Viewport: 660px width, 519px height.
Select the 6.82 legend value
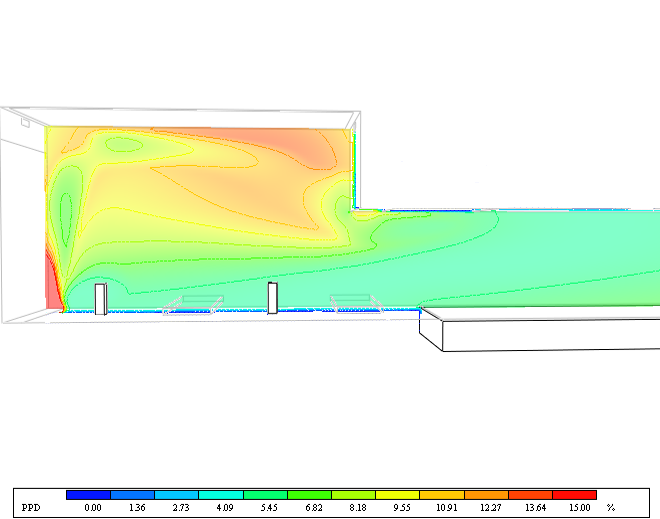[314, 508]
